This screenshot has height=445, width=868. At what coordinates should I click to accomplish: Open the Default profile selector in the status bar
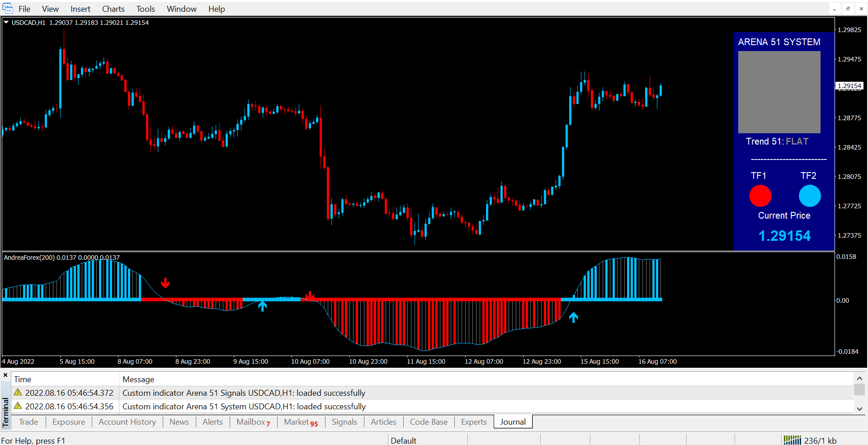pos(403,440)
